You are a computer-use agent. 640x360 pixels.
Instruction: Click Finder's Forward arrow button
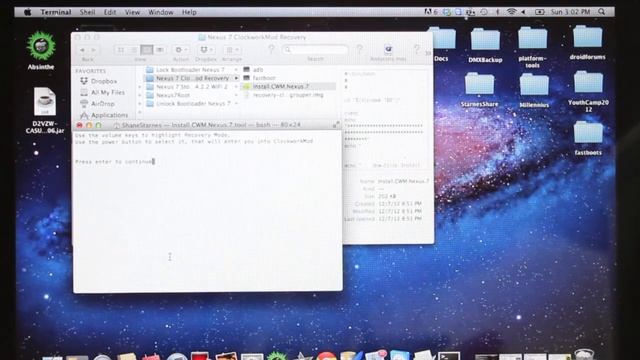click(x=93, y=50)
